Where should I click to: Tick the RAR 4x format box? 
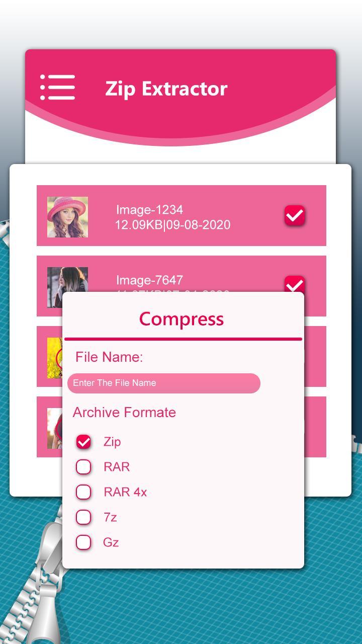pyautogui.click(x=83, y=492)
